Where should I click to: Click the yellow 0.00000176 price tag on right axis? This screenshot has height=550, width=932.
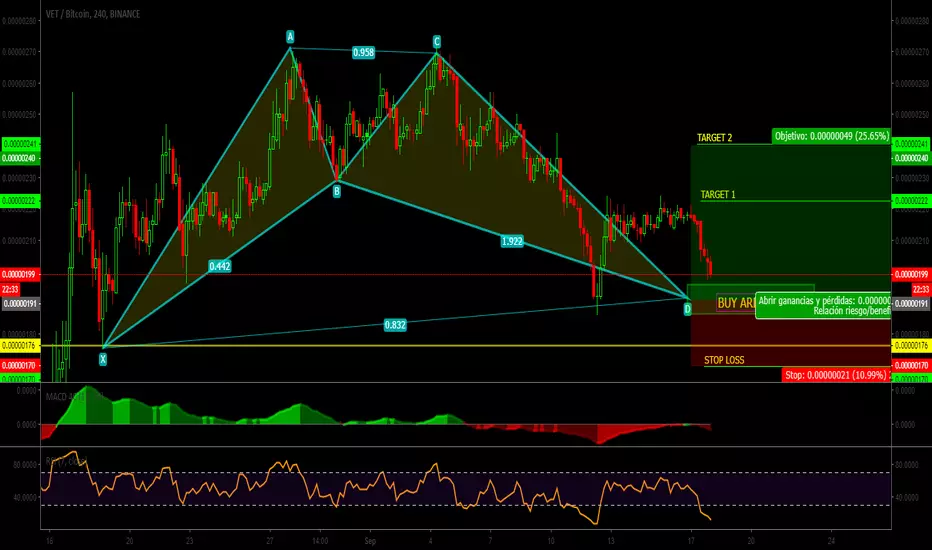pyautogui.click(x=910, y=345)
